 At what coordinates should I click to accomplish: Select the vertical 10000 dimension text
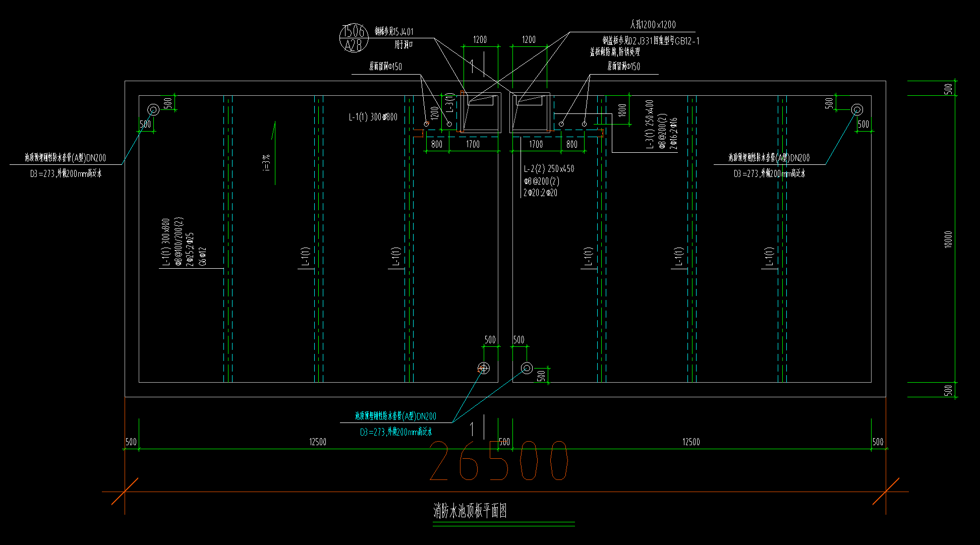[948, 239]
